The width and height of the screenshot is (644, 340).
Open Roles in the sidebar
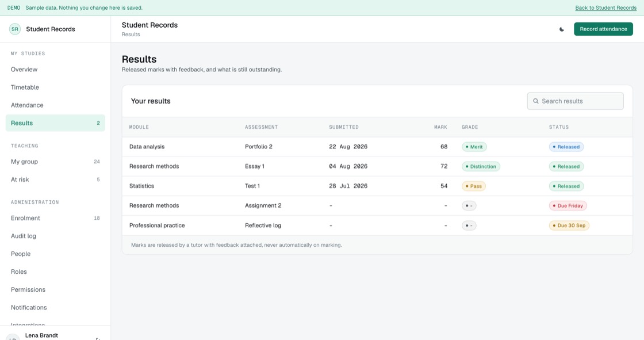(55, 272)
